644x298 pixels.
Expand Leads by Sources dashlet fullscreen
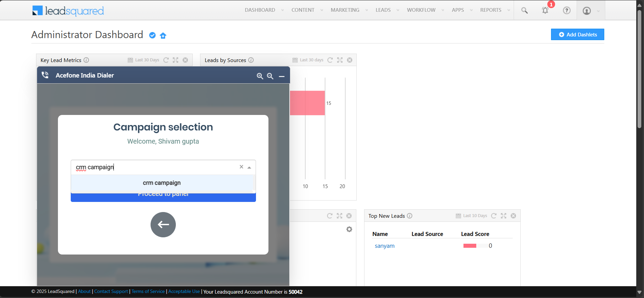[340, 60]
